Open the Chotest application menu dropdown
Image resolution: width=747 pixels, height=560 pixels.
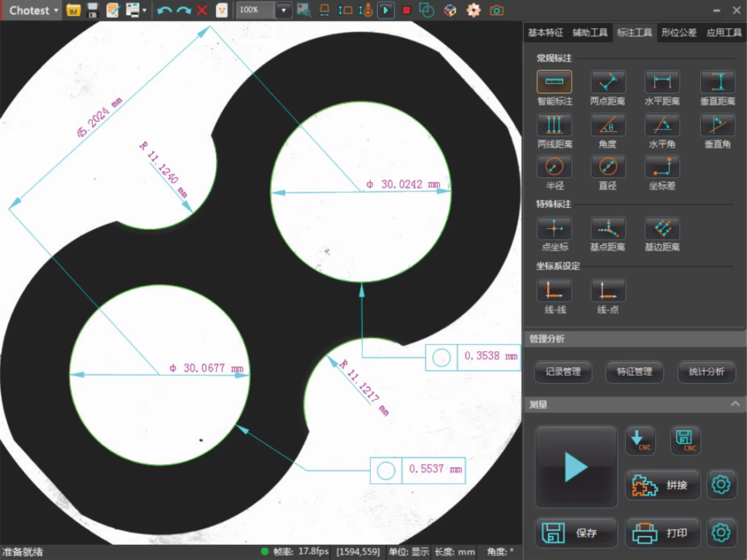[33, 10]
